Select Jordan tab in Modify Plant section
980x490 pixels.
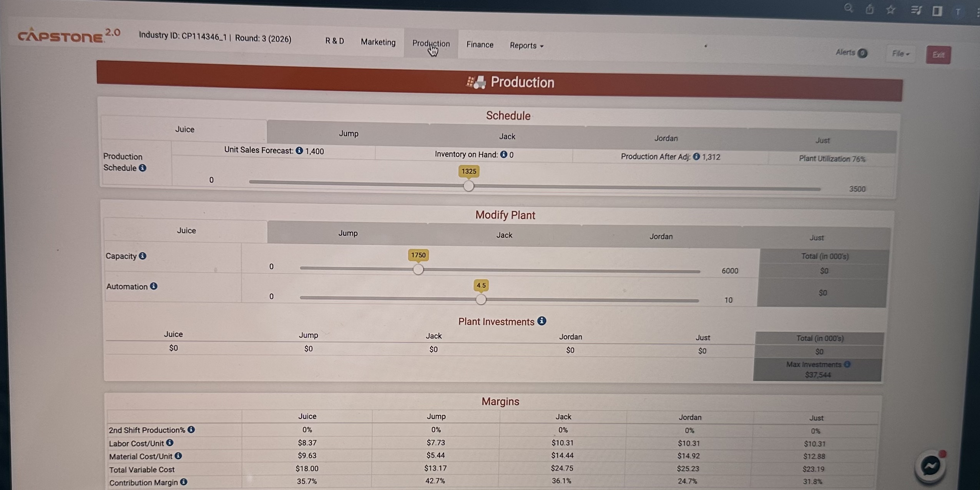click(661, 237)
